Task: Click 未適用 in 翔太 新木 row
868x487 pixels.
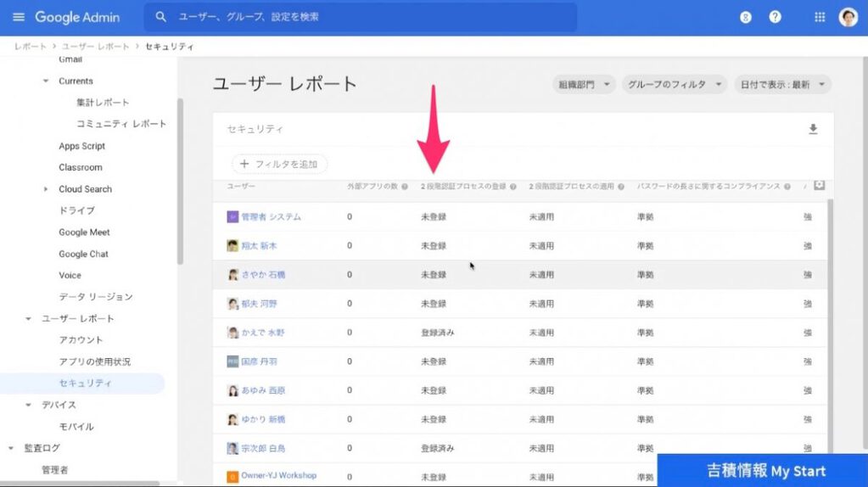Action: coord(541,246)
